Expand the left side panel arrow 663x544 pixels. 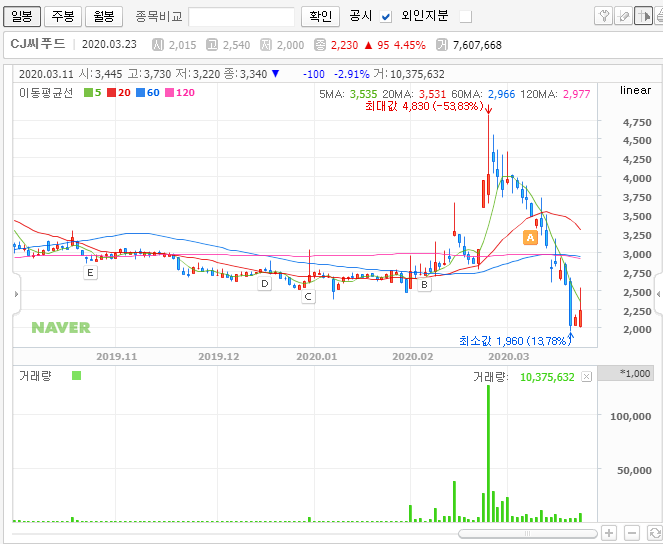(x=16, y=294)
